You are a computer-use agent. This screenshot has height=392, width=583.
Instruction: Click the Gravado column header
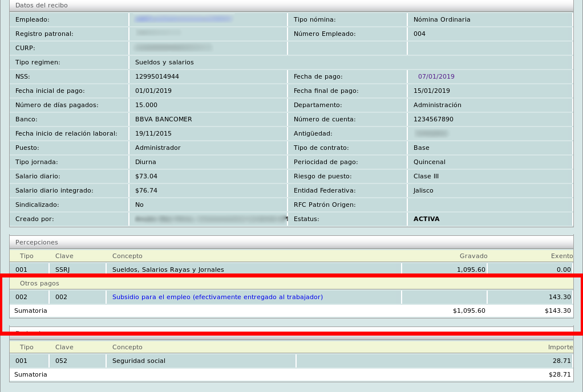pos(473,256)
